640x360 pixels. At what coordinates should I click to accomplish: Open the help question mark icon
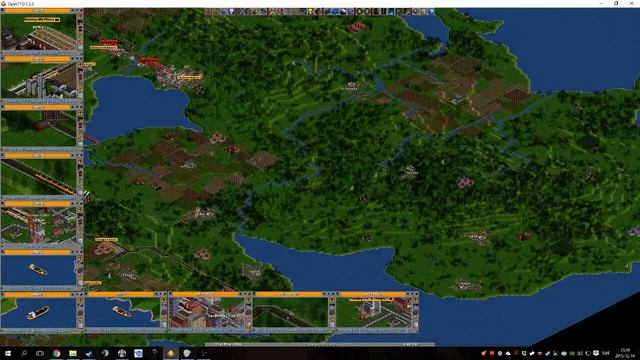click(x=431, y=11)
